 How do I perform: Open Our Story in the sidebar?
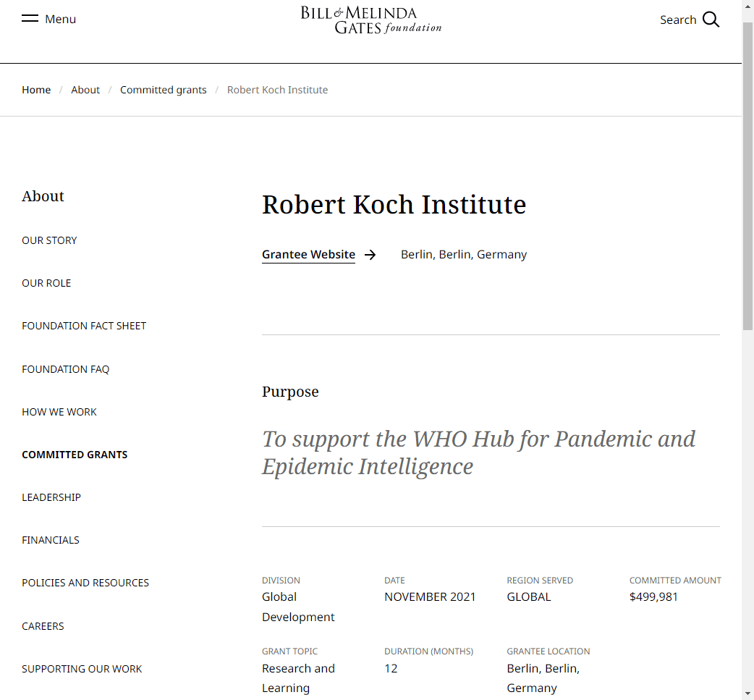pyautogui.click(x=49, y=240)
